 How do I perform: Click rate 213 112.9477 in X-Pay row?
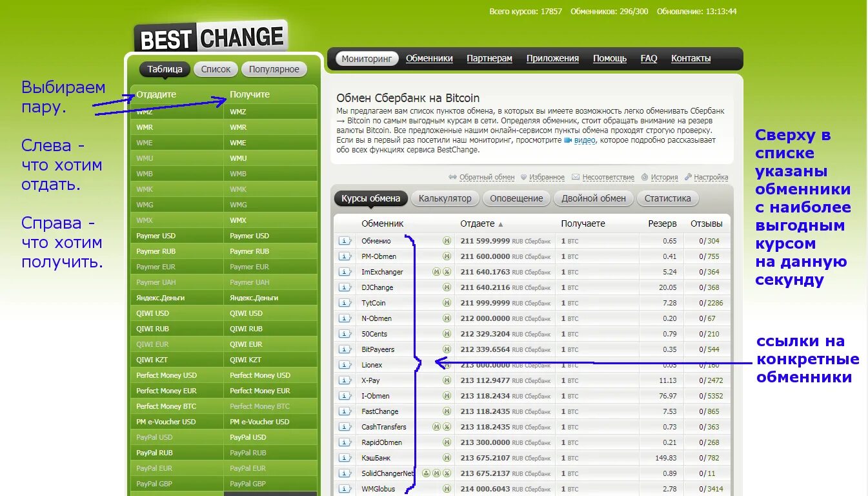point(485,380)
